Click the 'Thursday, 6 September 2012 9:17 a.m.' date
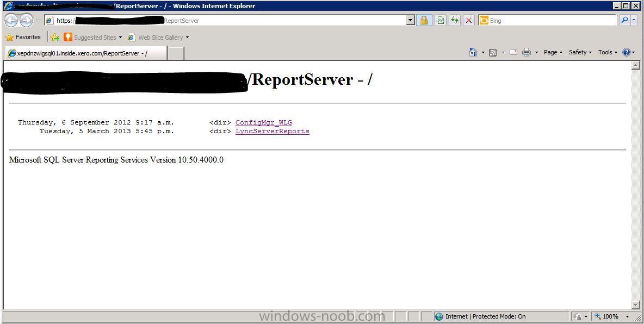Screen dimensions: 644x324 (96, 122)
